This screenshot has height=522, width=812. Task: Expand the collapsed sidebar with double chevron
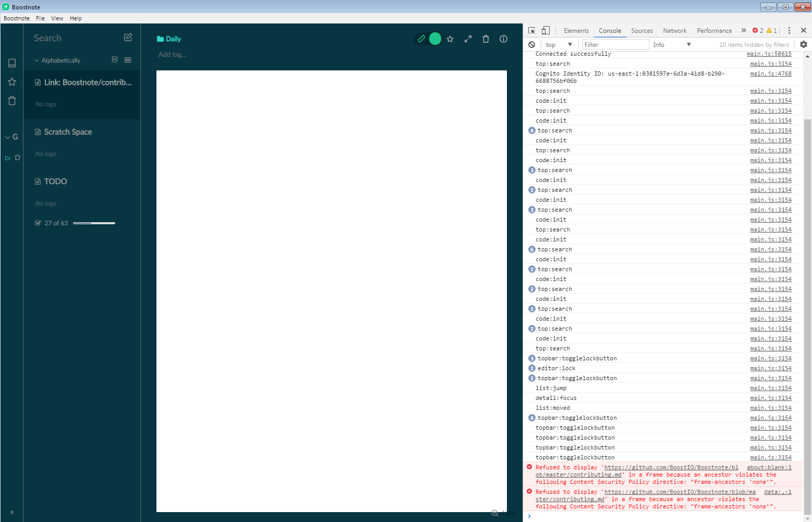tap(12, 512)
